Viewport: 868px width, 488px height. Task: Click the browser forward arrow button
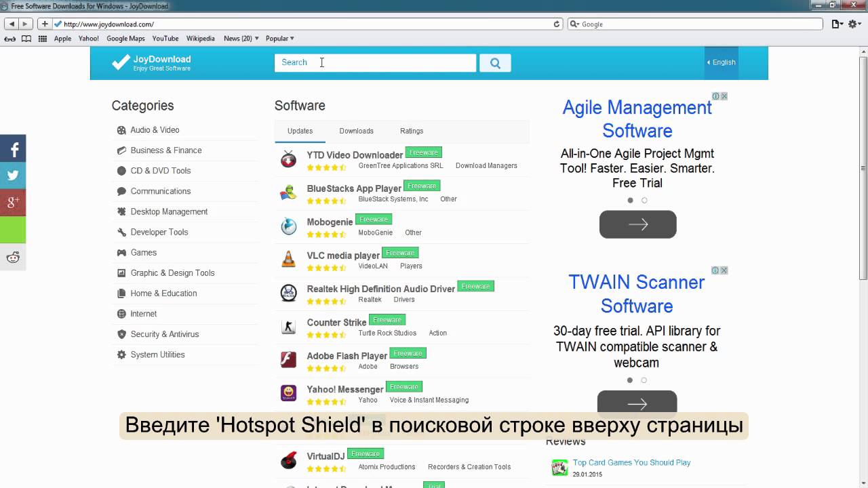point(25,24)
